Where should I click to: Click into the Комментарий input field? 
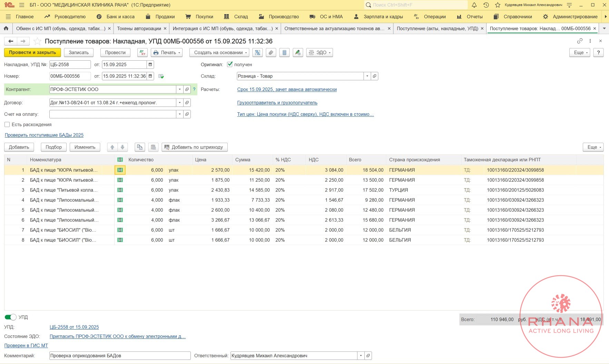[120, 356]
